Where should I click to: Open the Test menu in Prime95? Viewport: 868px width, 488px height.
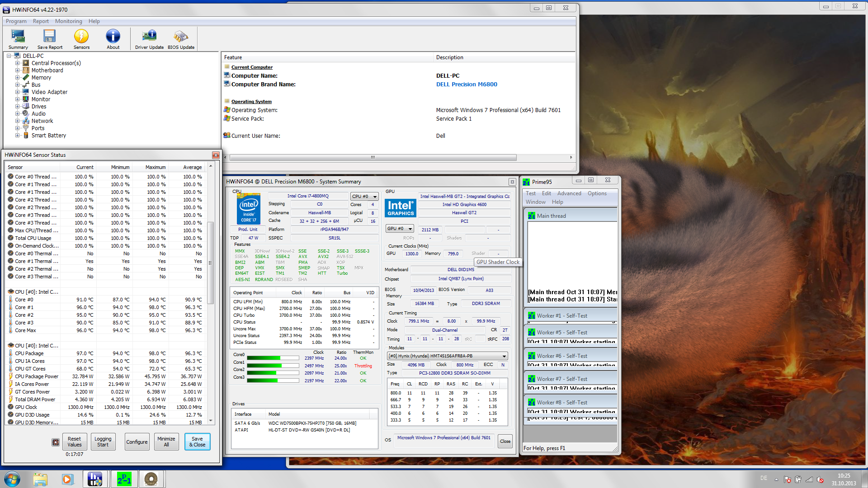click(x=531, y=193)
